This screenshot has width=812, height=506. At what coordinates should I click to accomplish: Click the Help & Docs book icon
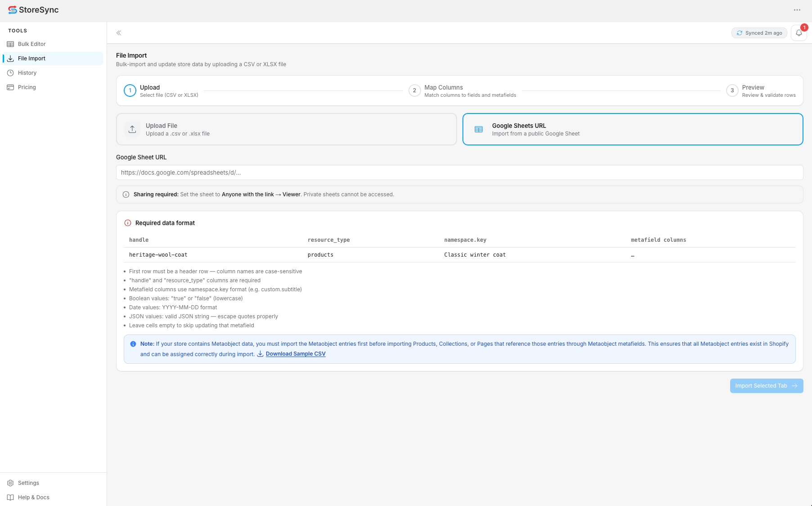pos(10,497)
